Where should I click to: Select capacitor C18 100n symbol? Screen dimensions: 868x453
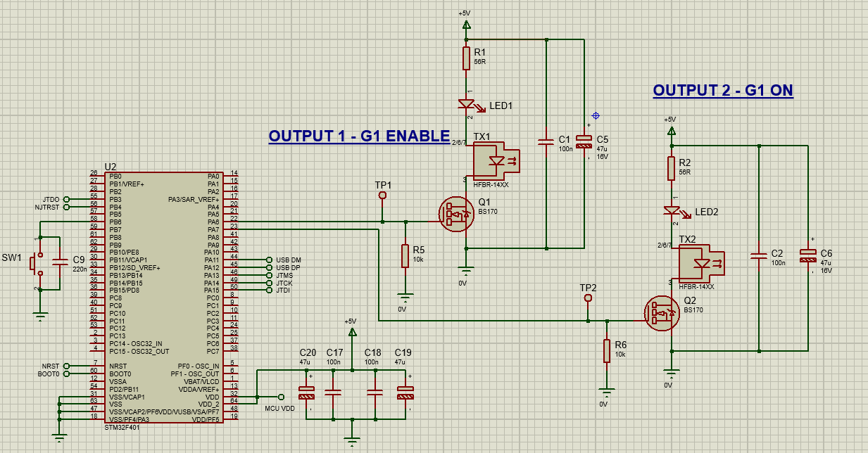[375, 393]
